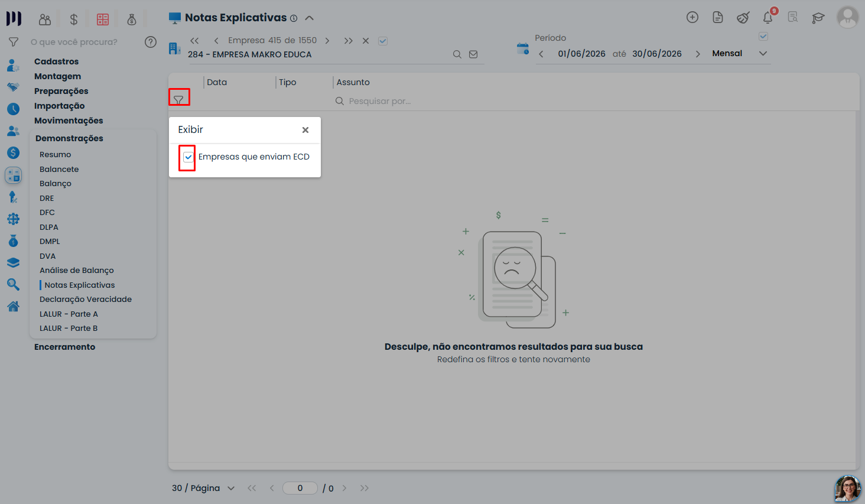Open the chat assistant avatar
This screenshot has height=504, width=865.
tap(848, 489)
